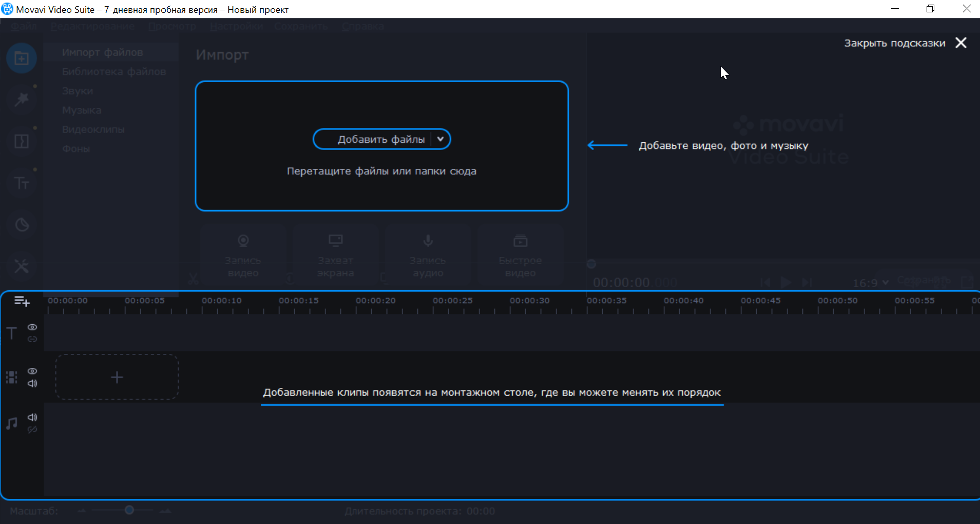Viewport: 980px width, 524px height.
Task: Click the dashed add-clip placeholder on video track
Action: [117, 377]
